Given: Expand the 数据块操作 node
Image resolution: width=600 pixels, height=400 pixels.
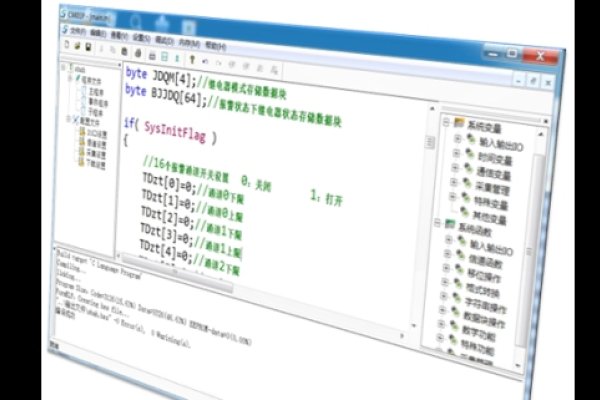Looking at the screenshot, I should pos(442,310).
